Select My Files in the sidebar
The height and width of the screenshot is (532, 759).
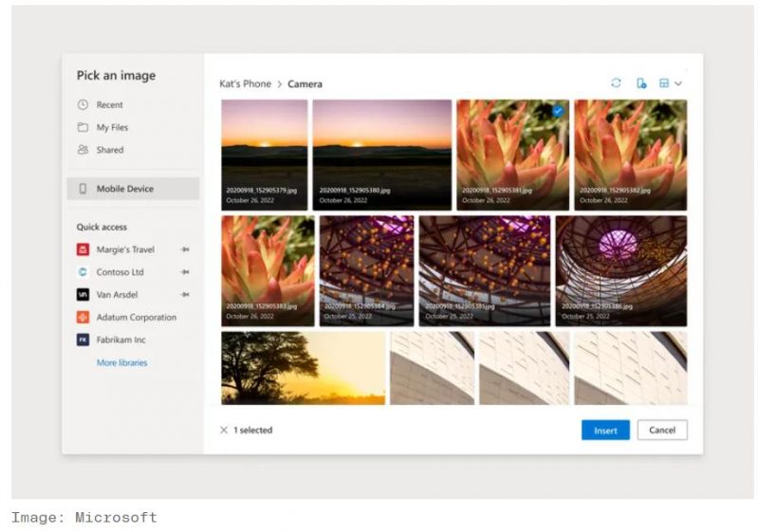click(112, 127)
